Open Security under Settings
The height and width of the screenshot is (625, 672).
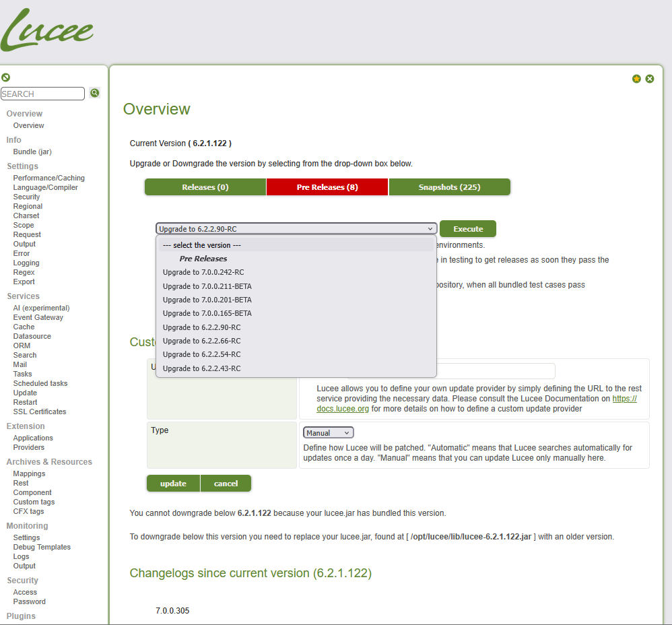point(26,197)
